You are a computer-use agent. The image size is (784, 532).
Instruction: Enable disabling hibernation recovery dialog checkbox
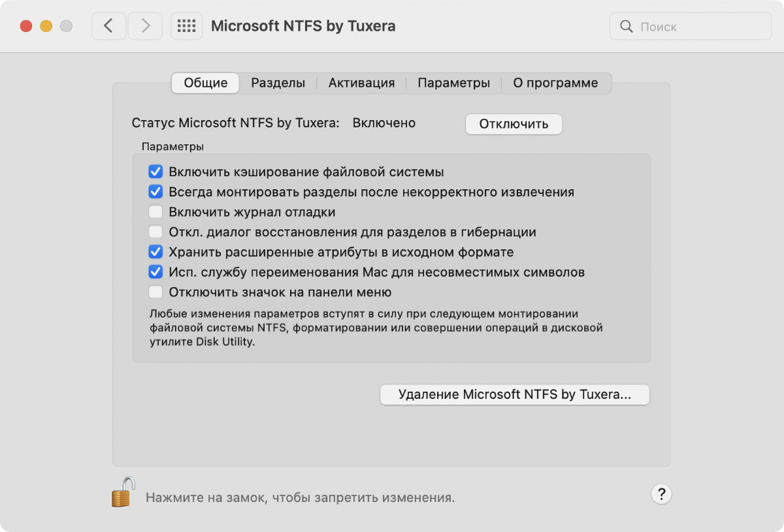[155, 232]
